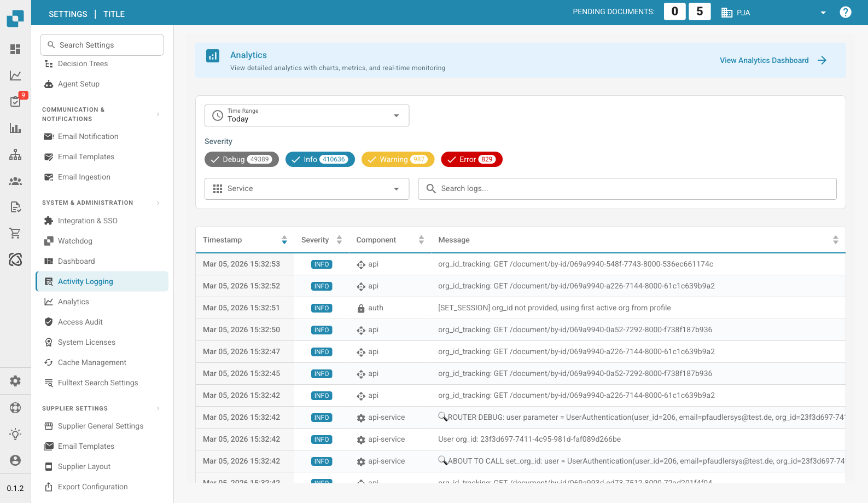The height and width of the screenshot is (503, 868).
Task: Click the building icon next to PJA
Action: pyautogui.click(x=726, y=13)
